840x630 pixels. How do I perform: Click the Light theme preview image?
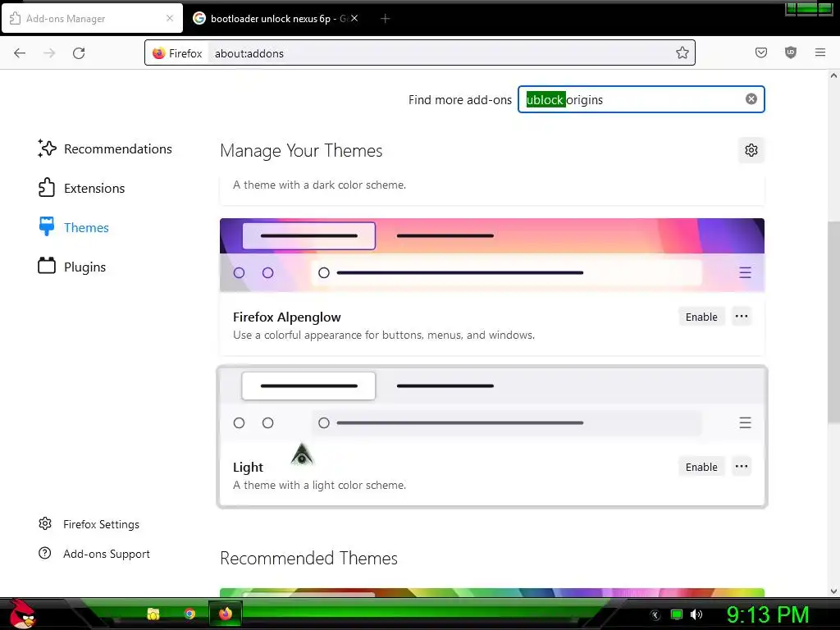[x=492, y=405]
